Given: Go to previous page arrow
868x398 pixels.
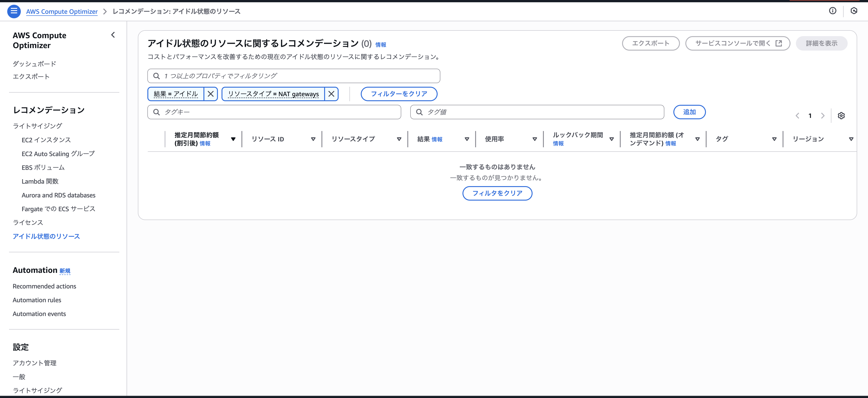Looking at the screenshot, I should pyautogui.click(x=797, y=116).
